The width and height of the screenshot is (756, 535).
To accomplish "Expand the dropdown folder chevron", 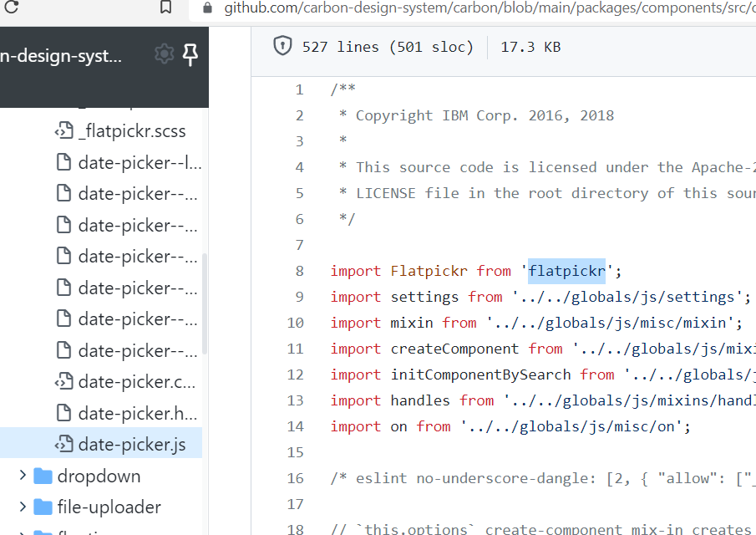I will coord(23,475).
